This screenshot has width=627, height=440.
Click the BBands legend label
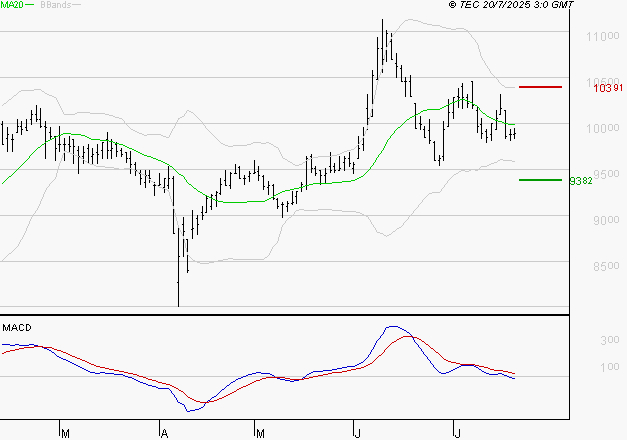click(x=56, y=5)
